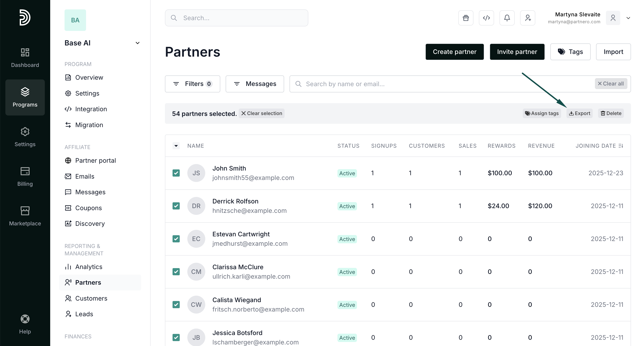Navigate to Partner portal menu item
Viewport: 644px width, 346px height.
[95, 160]
